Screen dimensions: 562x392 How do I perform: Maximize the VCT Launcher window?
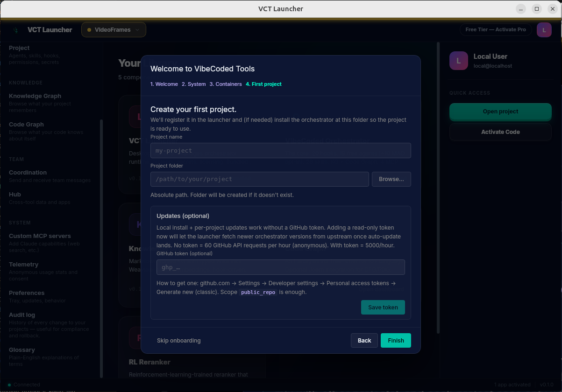(x=537, y=9)
